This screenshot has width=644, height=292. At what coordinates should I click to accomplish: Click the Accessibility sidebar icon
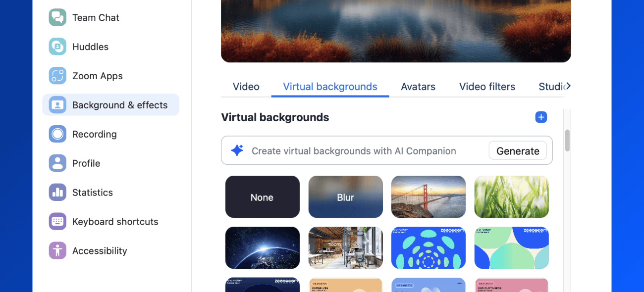coord(57,251)
